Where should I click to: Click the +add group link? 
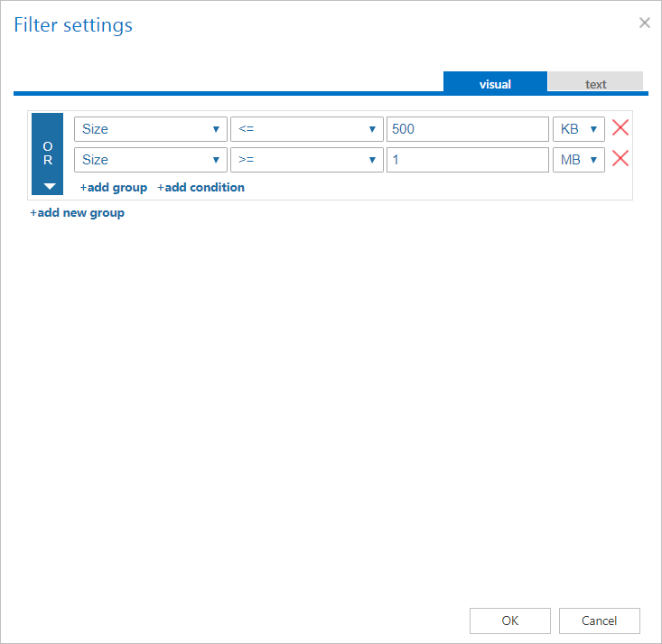click(x=114, y=188)
